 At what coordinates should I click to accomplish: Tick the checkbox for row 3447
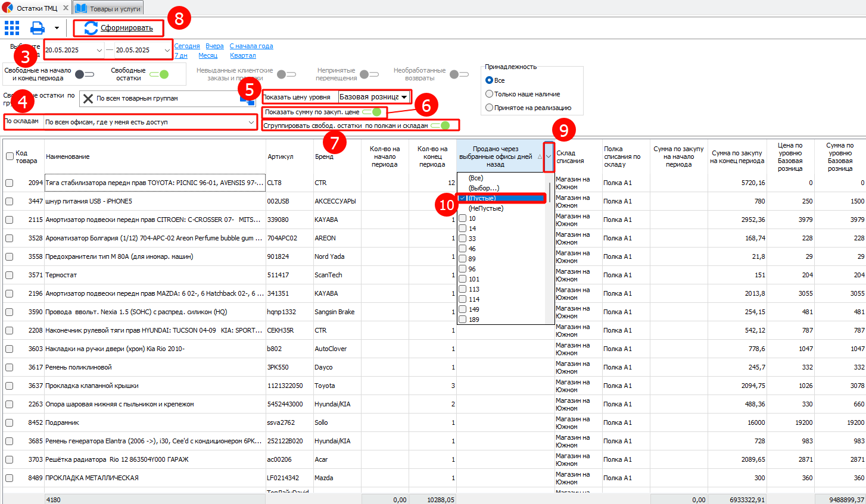pyautogui.click(x=10, y=201)
